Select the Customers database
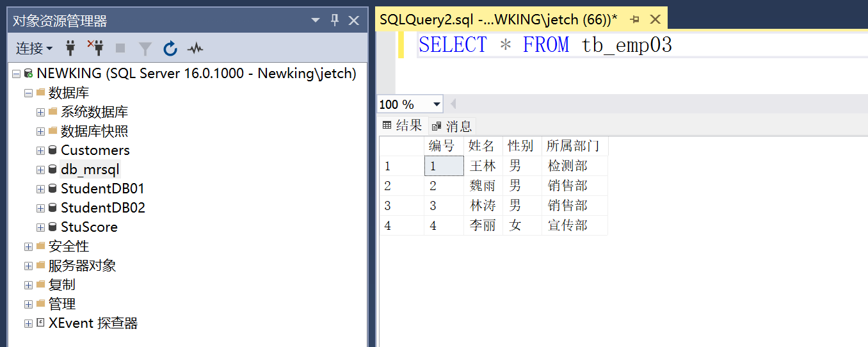868x347 pixels. [x=95, y=150]
